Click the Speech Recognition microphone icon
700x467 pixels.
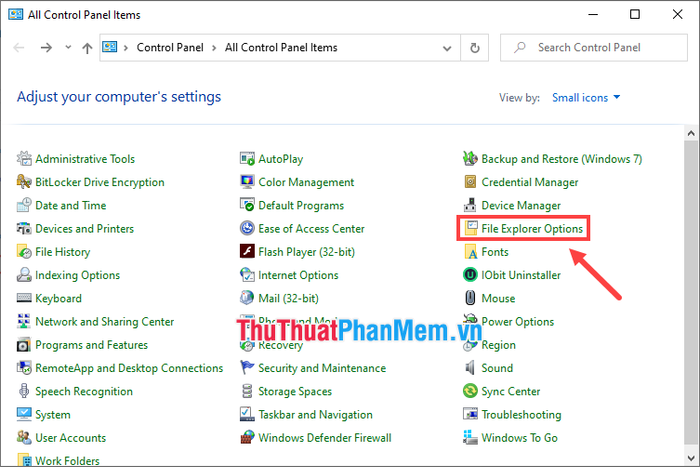(24, 391)
